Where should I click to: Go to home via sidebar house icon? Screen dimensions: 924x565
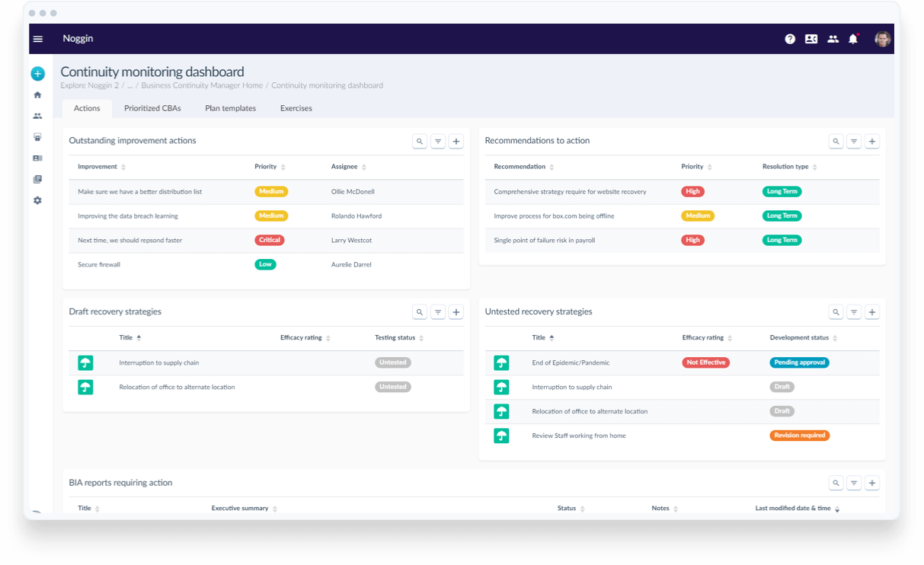tap(37, 95)
